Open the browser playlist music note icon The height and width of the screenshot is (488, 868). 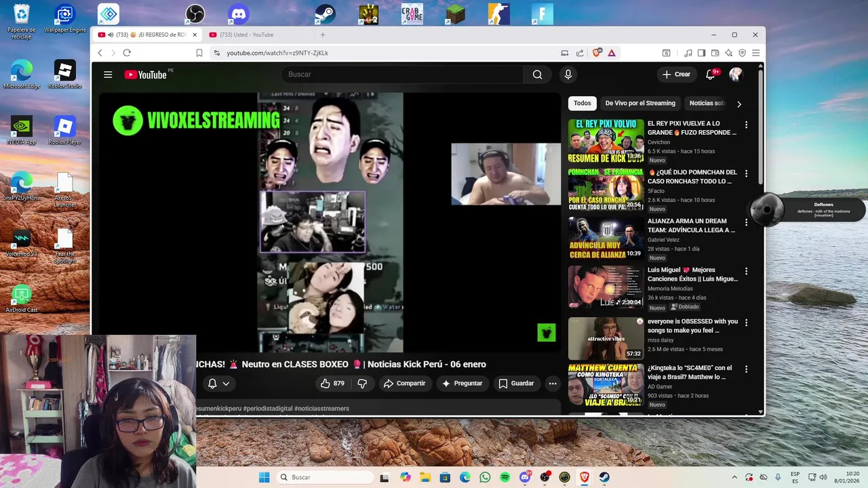(x=688, y=53)
